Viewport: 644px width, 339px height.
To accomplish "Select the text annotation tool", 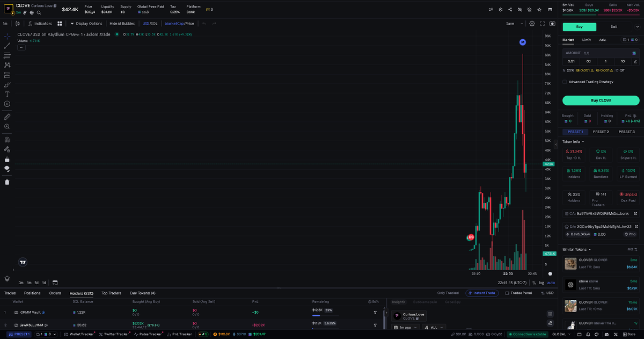I will click(7, 94).
